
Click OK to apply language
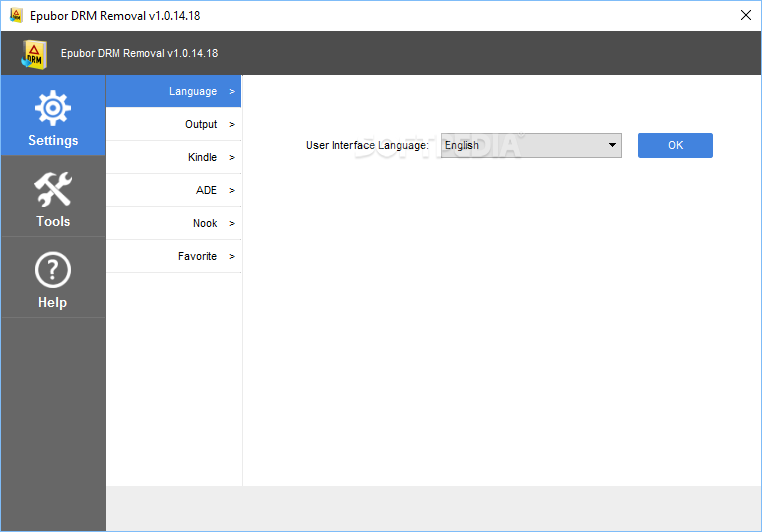[675, 145]
